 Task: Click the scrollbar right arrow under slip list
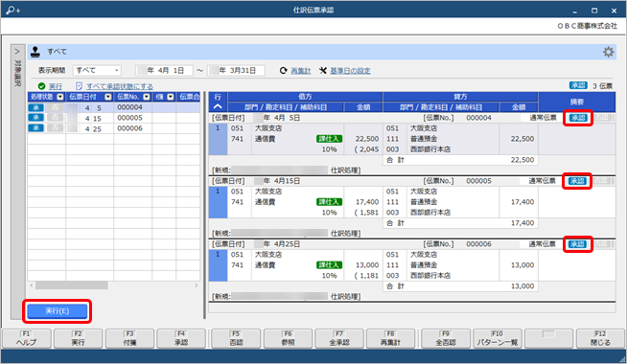pyautogui.click(x=196, y=285)
